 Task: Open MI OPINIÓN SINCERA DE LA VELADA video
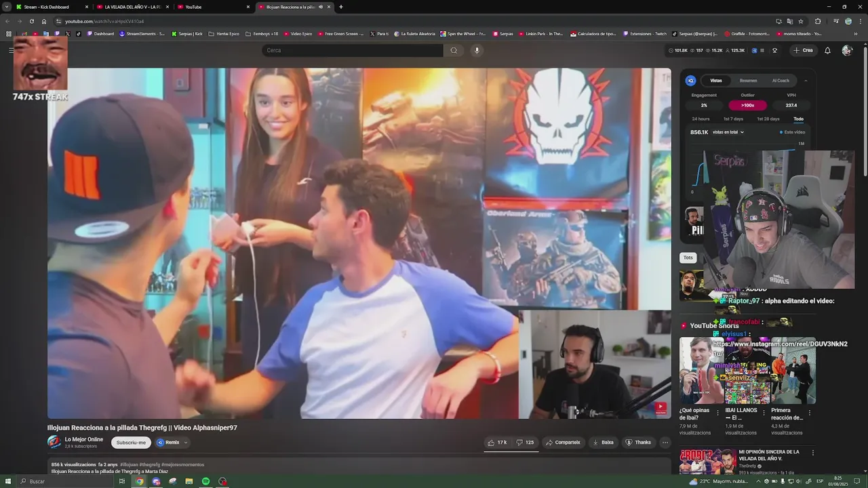click(x=769, y=455)
